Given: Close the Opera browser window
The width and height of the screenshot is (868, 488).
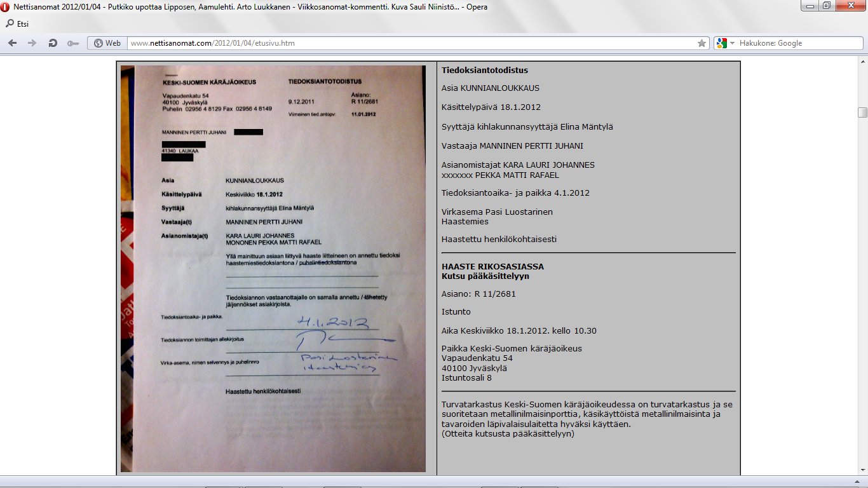Looking at the screenshot, I should [x=850, y=5].
